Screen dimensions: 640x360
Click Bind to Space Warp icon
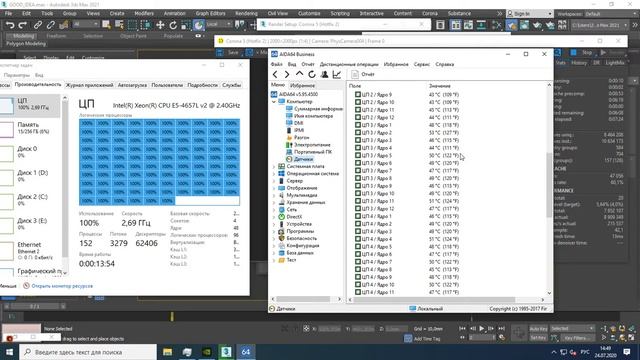click(x=63, y=25)
